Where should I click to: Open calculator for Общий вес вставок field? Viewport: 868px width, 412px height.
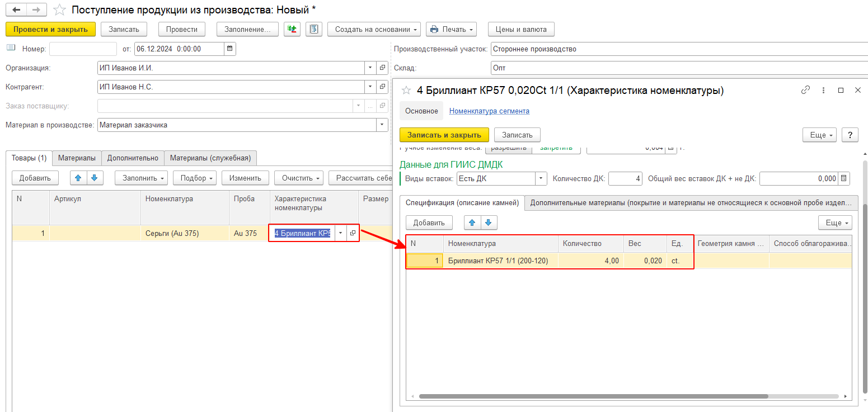coord(844,178)
